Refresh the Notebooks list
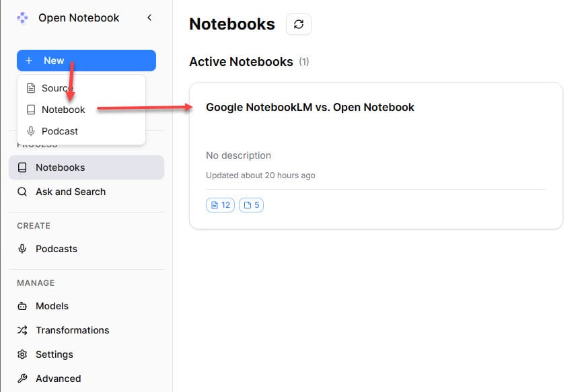 (299, 24)
